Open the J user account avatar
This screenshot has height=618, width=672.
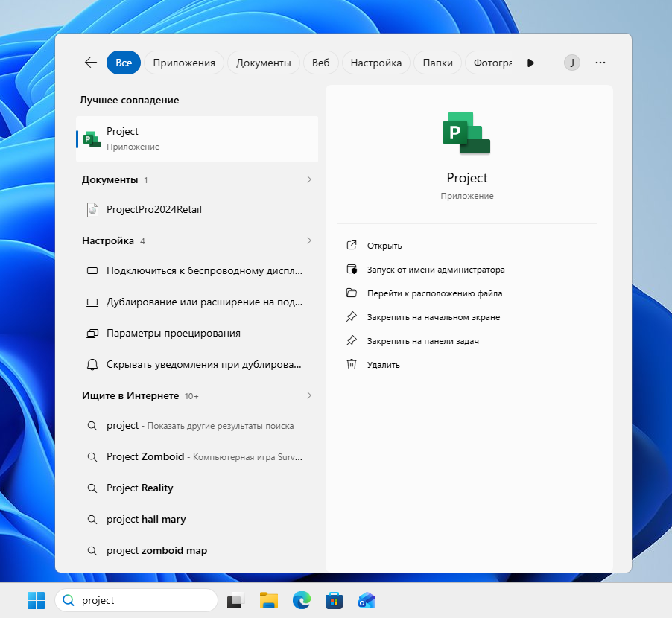click(571, 63)
